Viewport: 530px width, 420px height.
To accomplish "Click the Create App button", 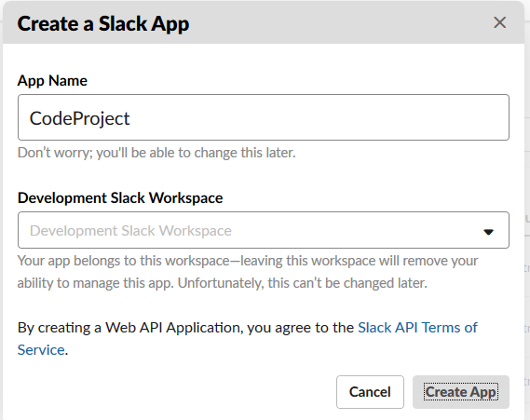I will pos(461,392).
